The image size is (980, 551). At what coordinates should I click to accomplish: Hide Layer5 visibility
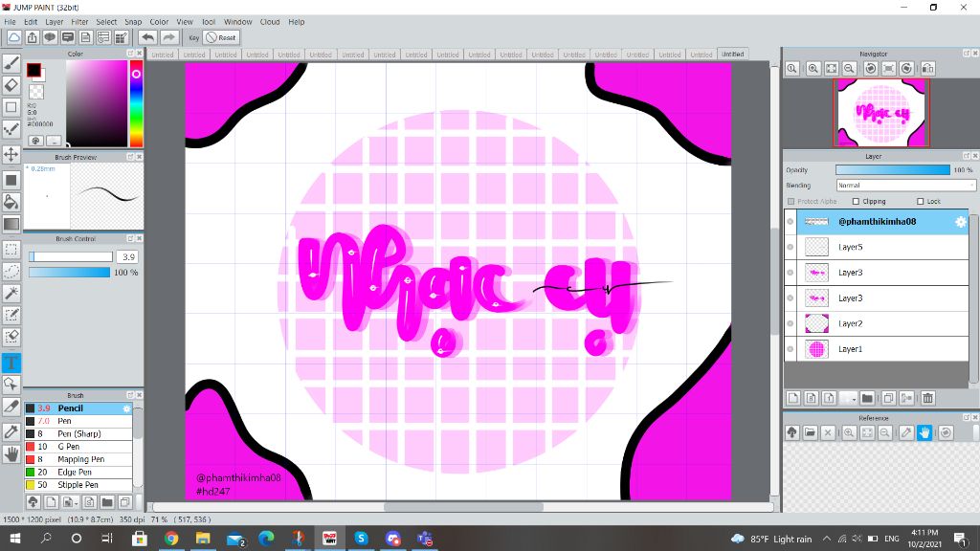pyautogui.click(x=790, y=247)
